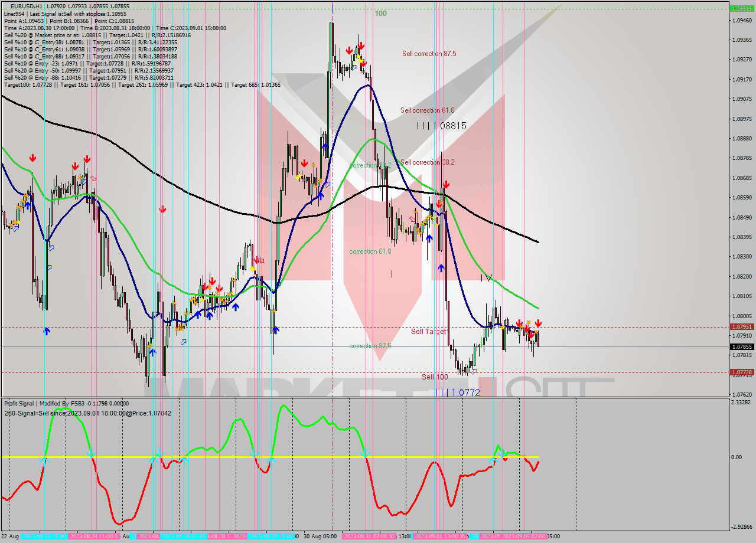The width and height of the screenshot is (756, 543).
Task: Click 0.00 on the indicator scale
Action: pyautogui.click(x=738, y=457)
